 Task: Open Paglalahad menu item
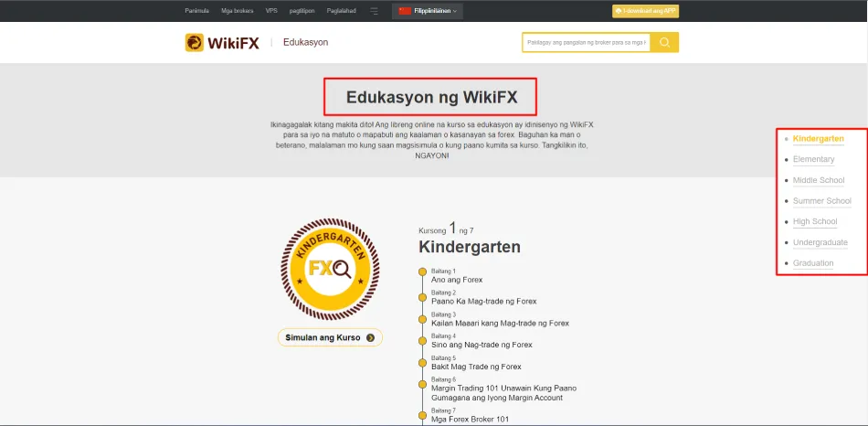[342, 11]
